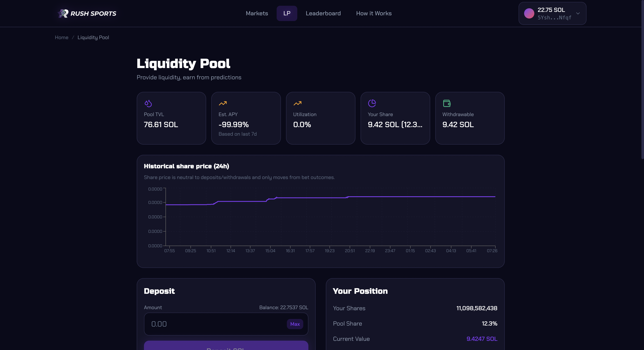This screenshot has width=644, height=350.
Task: Click the Home breadcrumb link
Action: pyautogui.click(x=62, y=37)
